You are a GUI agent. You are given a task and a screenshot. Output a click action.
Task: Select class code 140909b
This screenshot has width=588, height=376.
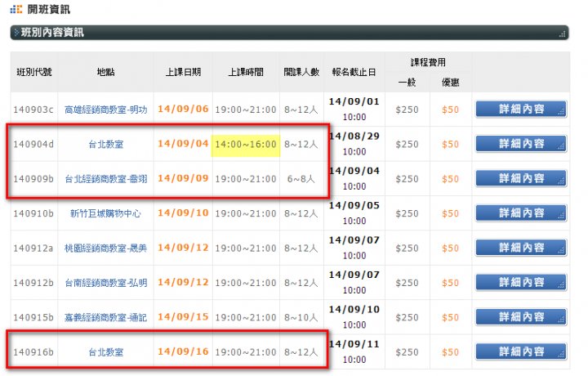(33, 179)
